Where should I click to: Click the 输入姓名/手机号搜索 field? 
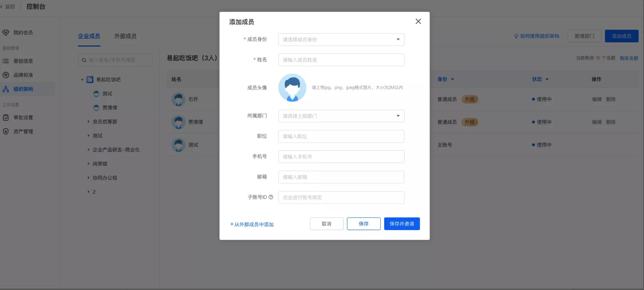tap(115, 60)
